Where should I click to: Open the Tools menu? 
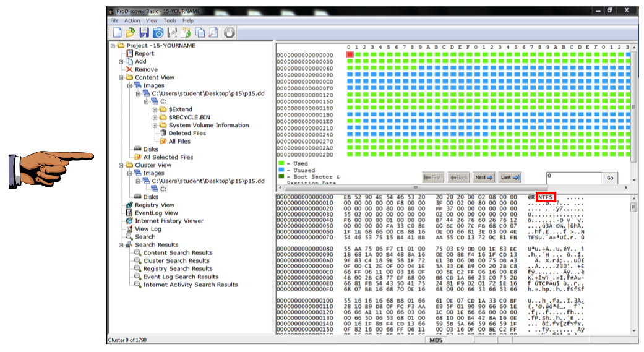(x=170, y=20)
